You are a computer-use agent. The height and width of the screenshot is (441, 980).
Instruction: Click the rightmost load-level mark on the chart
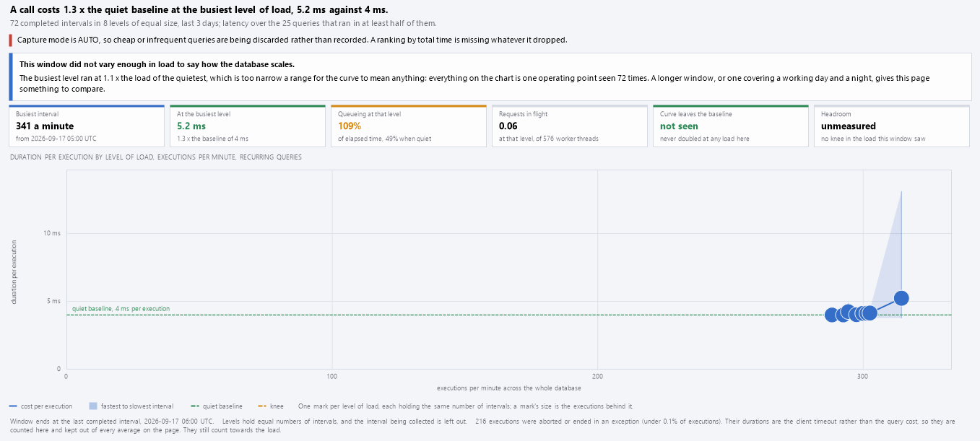point(901,298)
